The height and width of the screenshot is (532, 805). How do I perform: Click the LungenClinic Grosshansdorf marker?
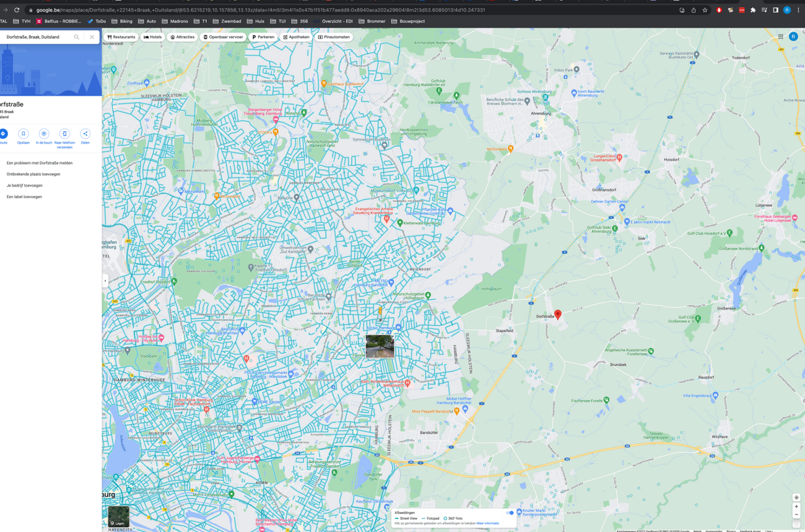point(619,158)
